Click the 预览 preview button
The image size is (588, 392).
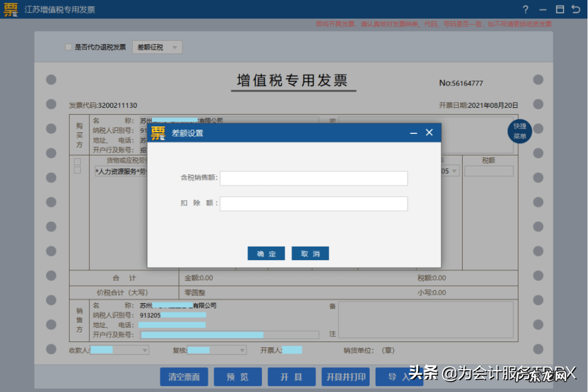[237, 376]
